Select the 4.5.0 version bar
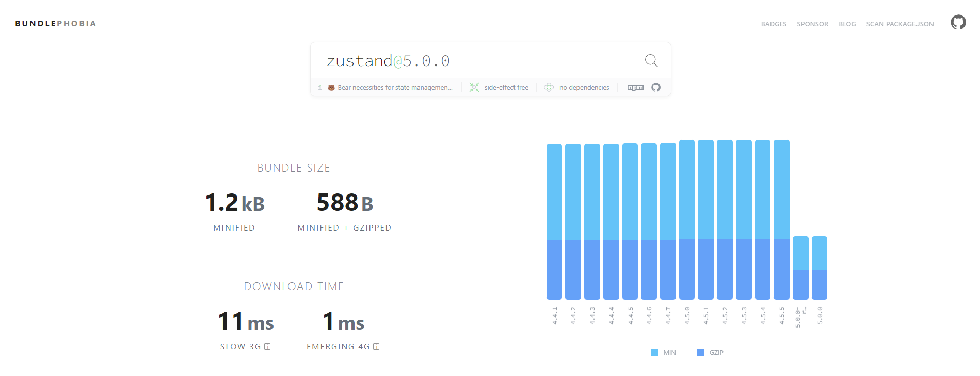 pos(687,220)
